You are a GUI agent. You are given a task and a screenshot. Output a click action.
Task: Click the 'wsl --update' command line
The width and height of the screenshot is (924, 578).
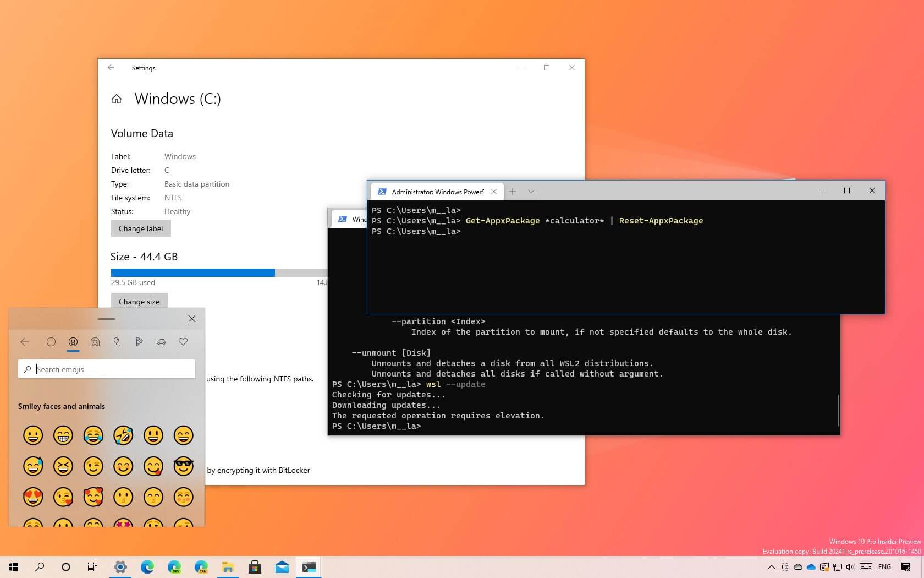[x=455, y=384]
